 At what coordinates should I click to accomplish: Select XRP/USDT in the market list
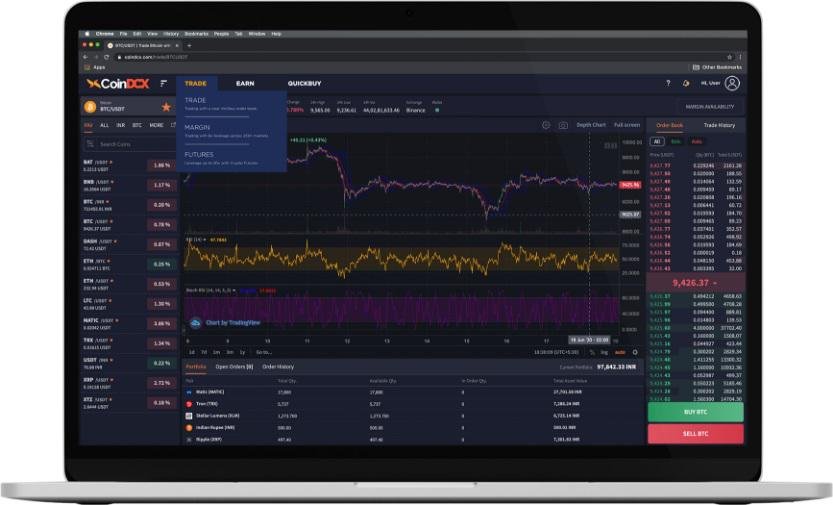pos(130,383)
